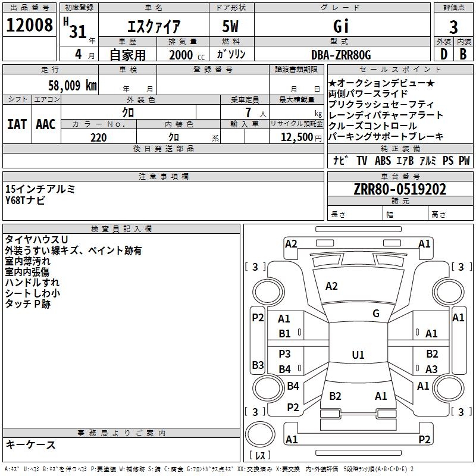Click inspector note ハンドルすれ

click(x=32, y=282)
